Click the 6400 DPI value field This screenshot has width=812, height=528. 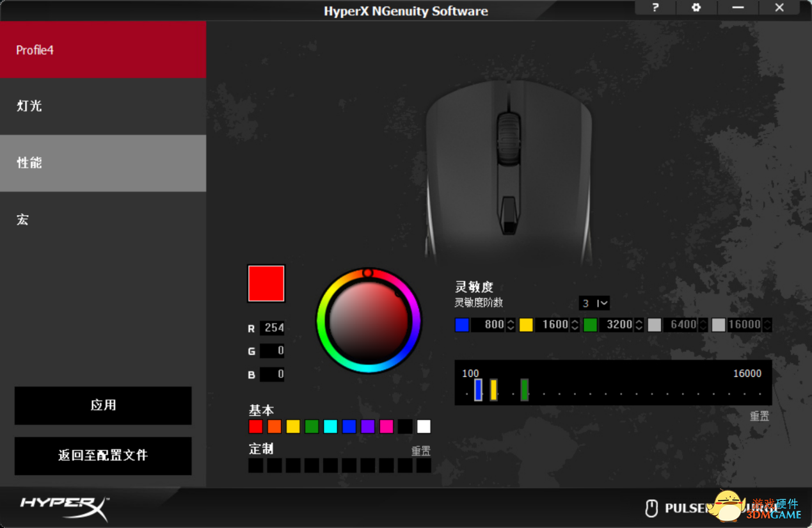(680, 324)
